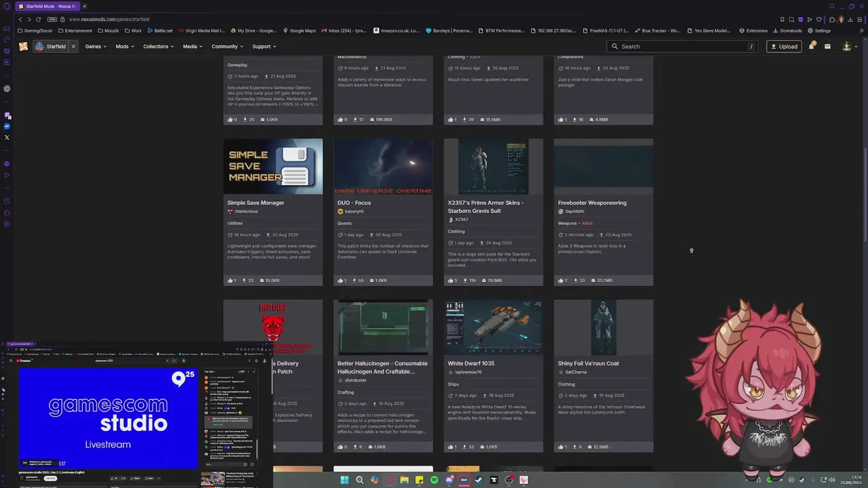Go back in the browser

coord(20,19)
